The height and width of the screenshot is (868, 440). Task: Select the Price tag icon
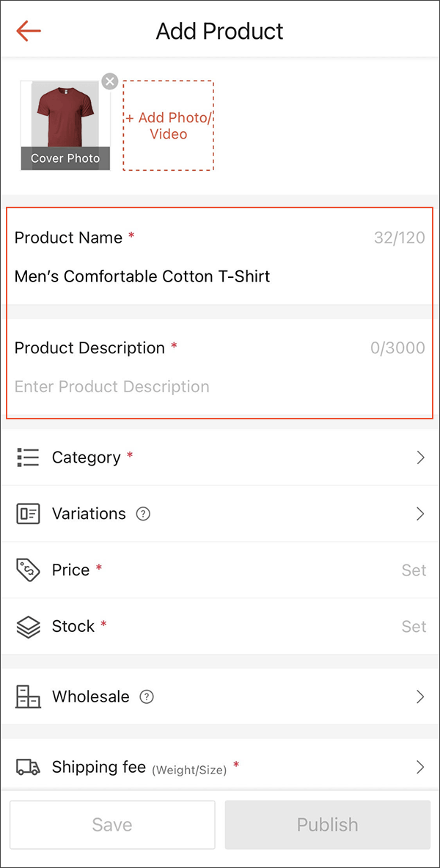click(27, 570)
